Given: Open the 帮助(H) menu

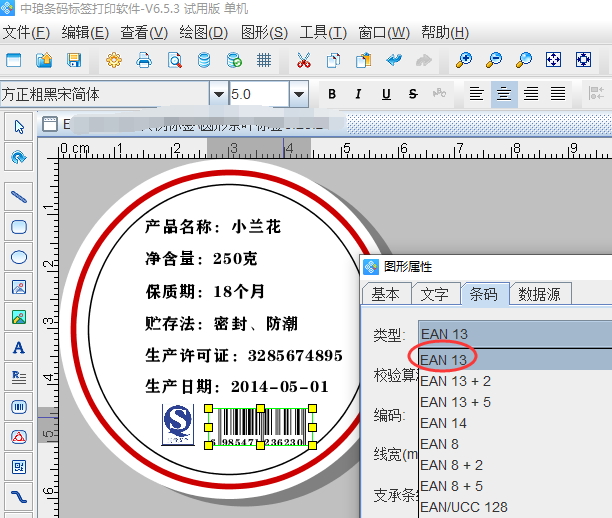Looking at the screenshot, I should (445, 32).
